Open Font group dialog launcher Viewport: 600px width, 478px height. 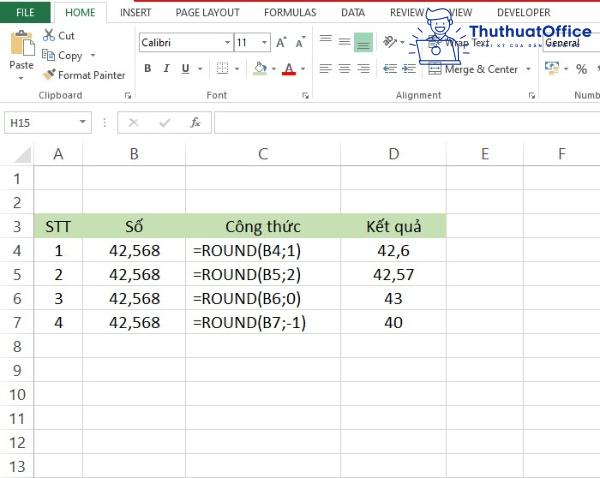coord(305,95)
